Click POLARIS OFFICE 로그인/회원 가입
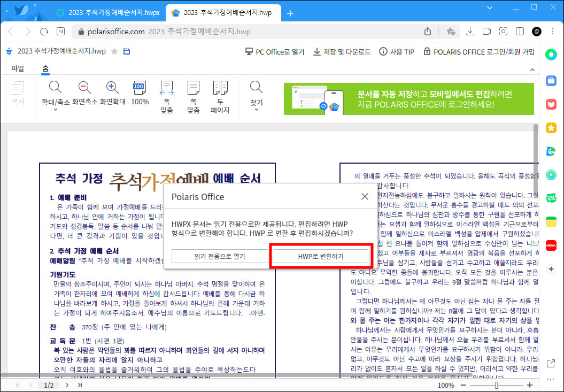564x392 pixels. pos(479,52)
